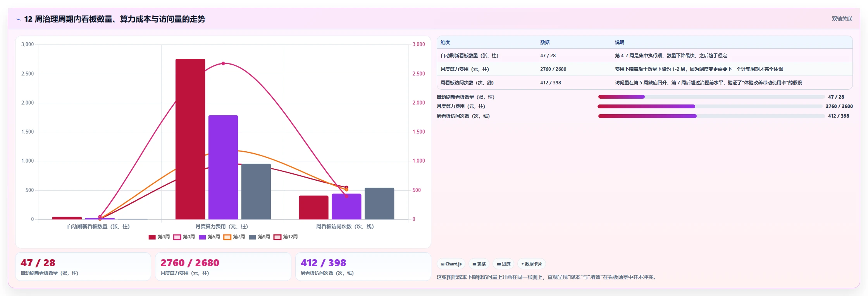The height and width of the screenshot is (296, 868).
Task: Click the chart title 12 周治理周期内看板数量
Action: tap(115, 19)
